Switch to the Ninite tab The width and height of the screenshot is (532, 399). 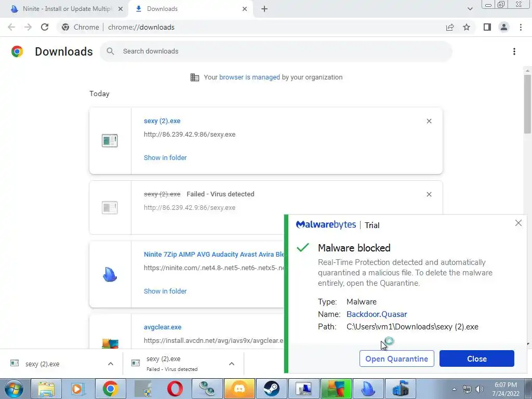tap(64, 9)
